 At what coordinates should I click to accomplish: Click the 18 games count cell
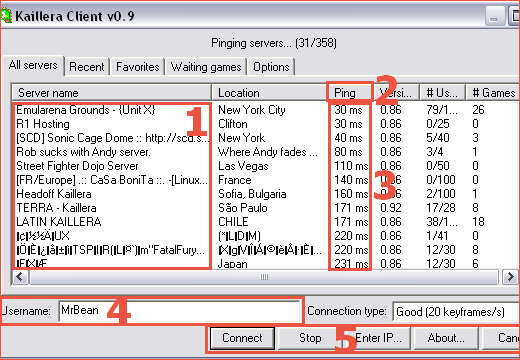point(478,222)
